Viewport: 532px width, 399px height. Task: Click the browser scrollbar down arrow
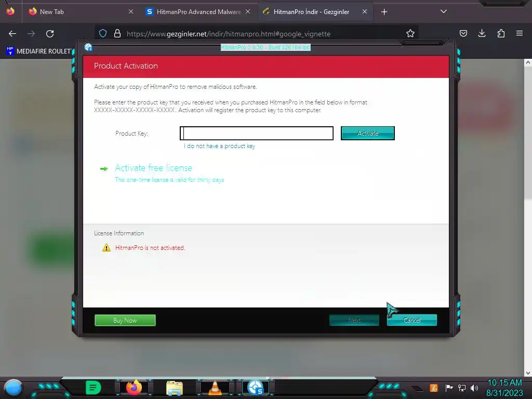click(x=528, y=373)
